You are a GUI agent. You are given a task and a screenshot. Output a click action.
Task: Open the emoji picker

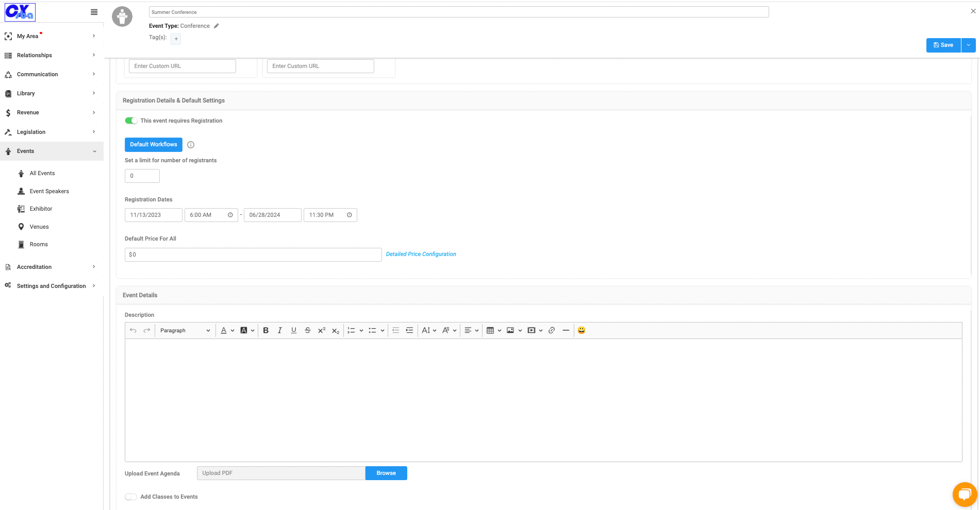coord(582,330)
